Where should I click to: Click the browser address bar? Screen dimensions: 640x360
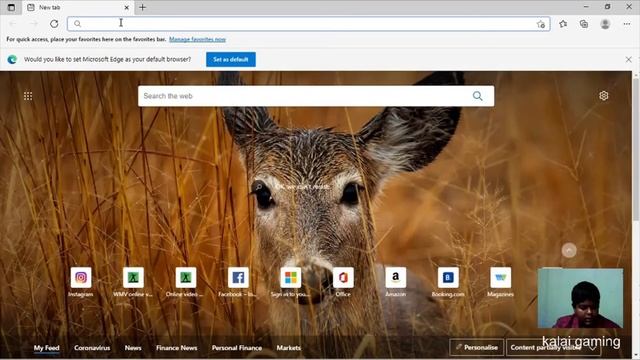[309, 24]
